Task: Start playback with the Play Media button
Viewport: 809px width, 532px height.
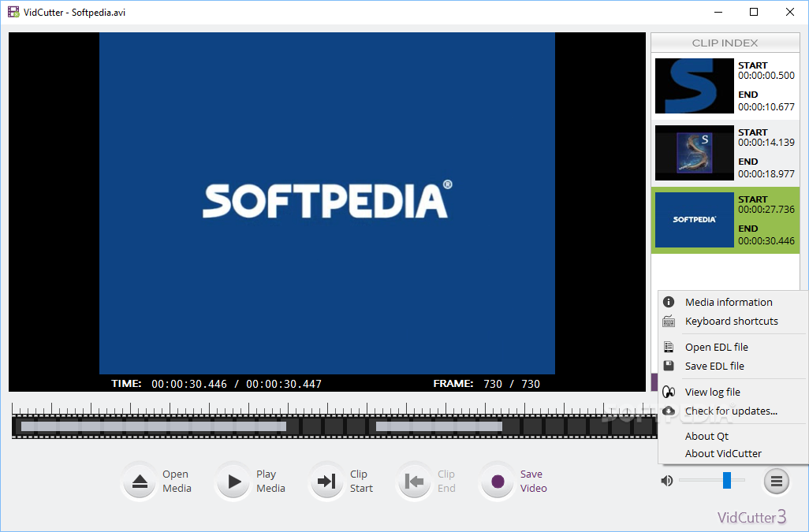Action: 233,482
